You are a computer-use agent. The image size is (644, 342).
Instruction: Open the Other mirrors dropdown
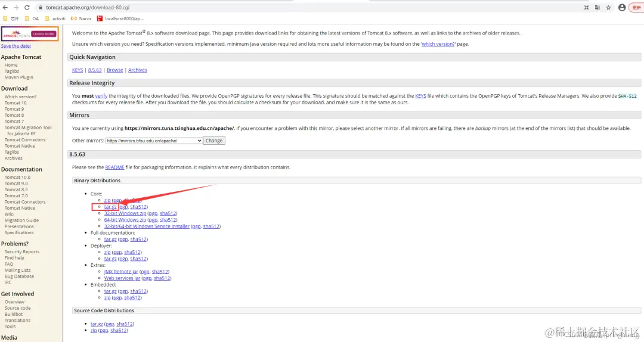[154, 141]
